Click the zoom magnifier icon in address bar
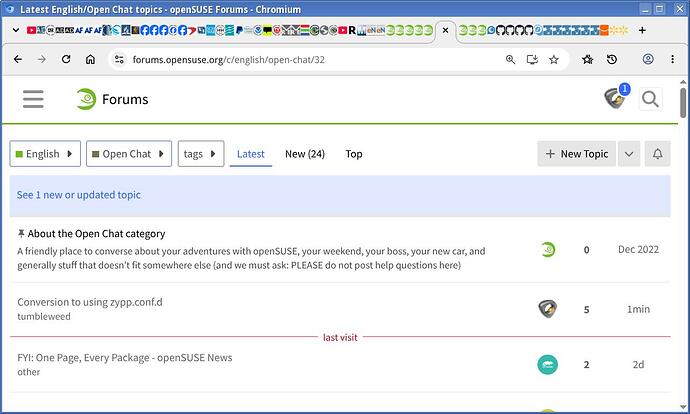Viewport: 690px width, 414px height. tap(510, 59)
